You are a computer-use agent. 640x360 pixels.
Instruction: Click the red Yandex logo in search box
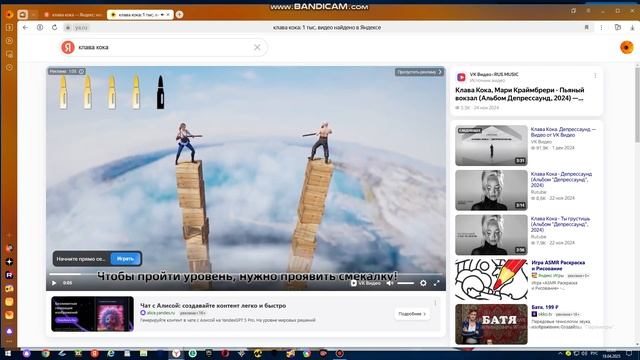68,47
